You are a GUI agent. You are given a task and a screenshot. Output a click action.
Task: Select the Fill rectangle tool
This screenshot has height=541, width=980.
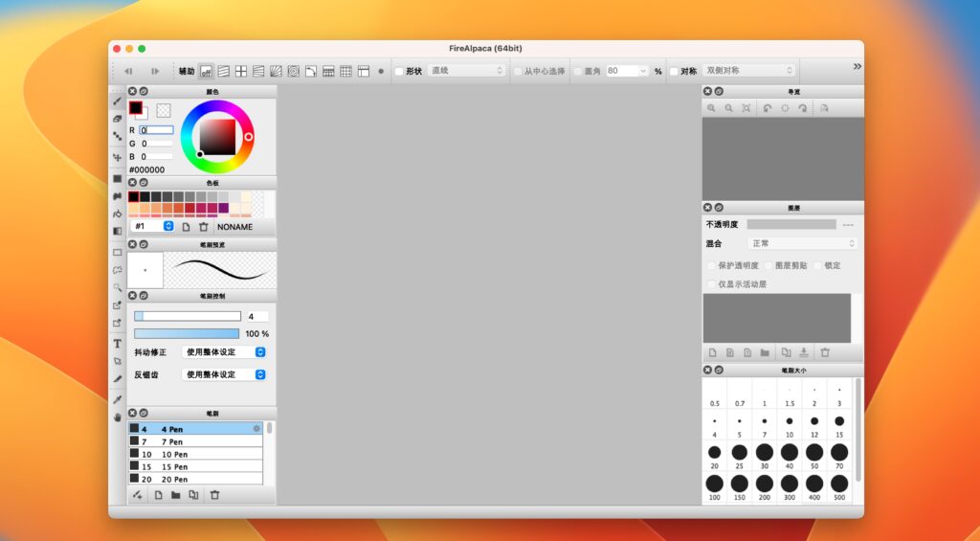pyautogui.click(x=117, y=178)
